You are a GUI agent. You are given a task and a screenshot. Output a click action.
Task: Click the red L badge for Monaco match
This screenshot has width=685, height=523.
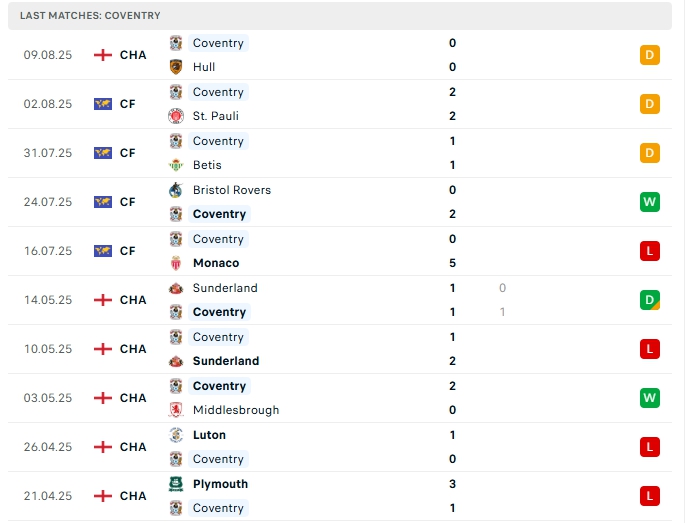pyautogui.click(x=650, y=251)
